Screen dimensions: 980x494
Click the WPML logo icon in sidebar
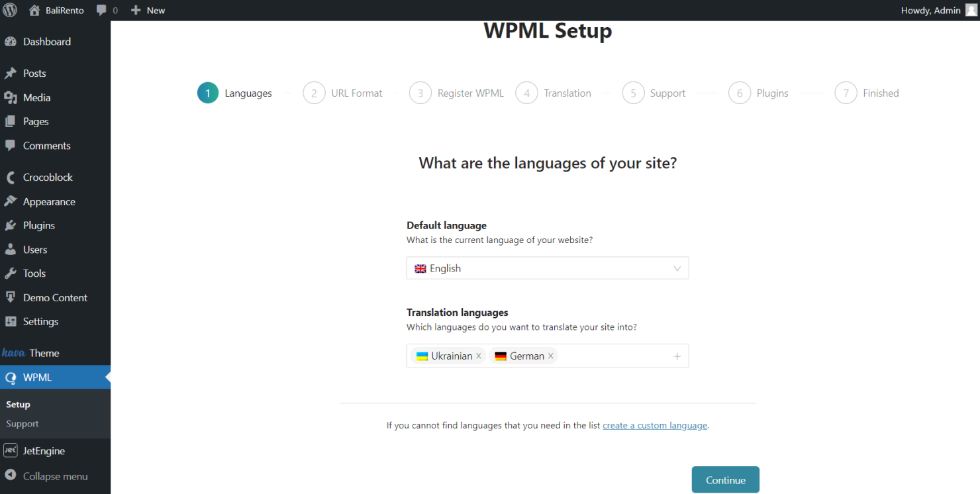(11, 377)
